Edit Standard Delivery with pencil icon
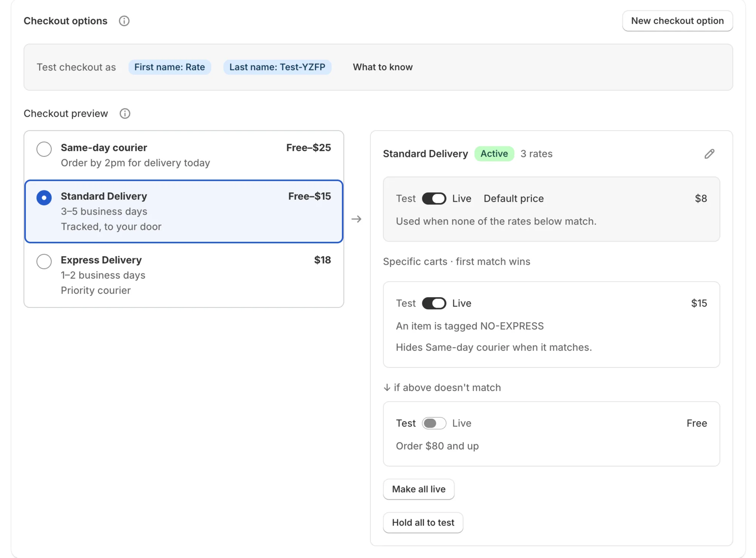756x558 pixels. (709, 154)
